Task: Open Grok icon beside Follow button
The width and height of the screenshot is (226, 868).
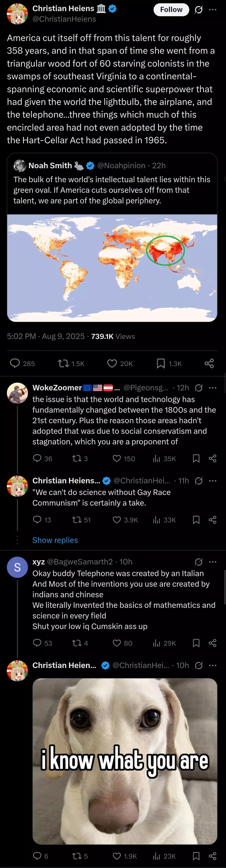Action: coord(199,10)
